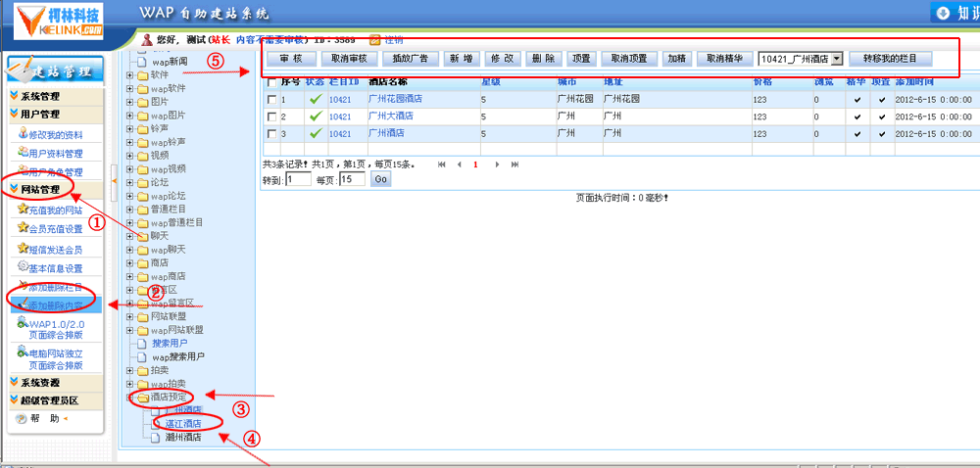Expand the wap图片 tree node
The image size is (980, 468).
pyautogui.click(x=130, y=116)
